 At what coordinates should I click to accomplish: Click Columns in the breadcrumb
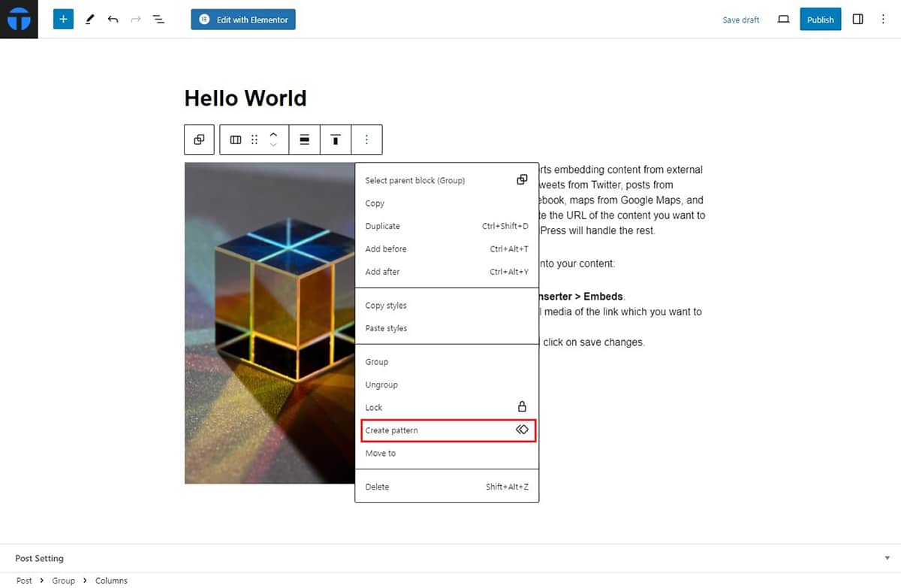[111, 580]
